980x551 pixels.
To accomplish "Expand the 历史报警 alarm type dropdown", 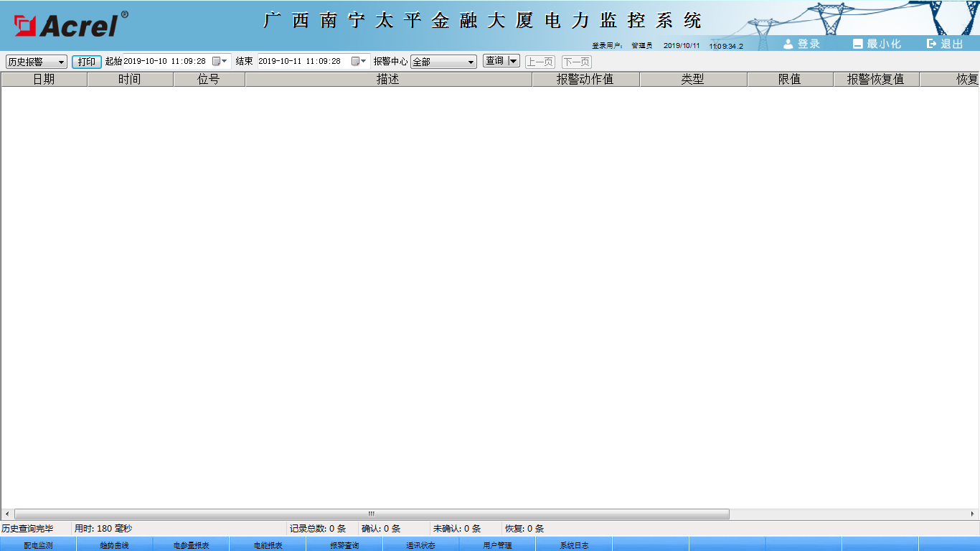I will [61, 62].
